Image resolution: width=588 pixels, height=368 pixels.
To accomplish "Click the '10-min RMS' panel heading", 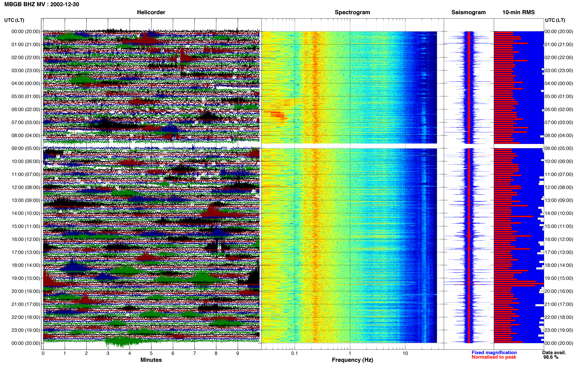I will (x=519, y=12).
